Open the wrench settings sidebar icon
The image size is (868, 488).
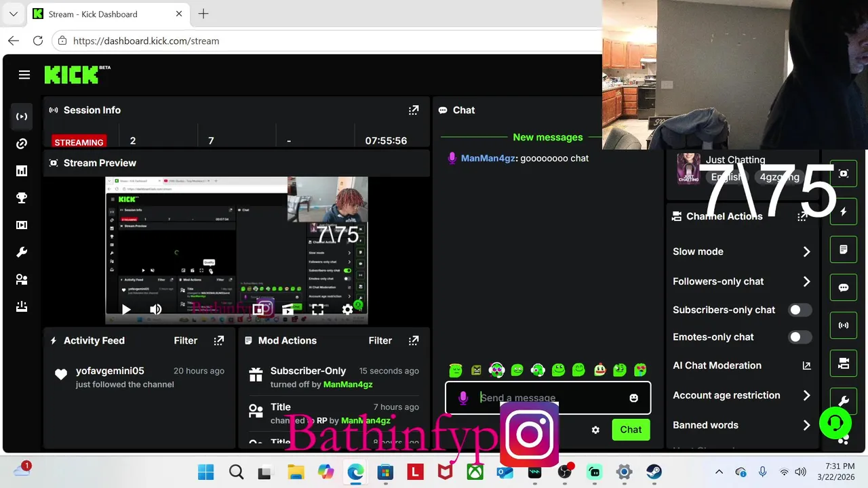pos(22,252)
